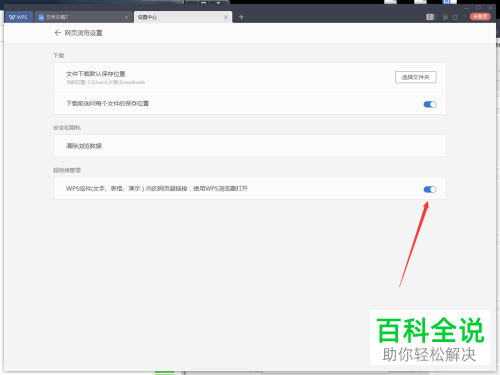Image resolution: width=500 pixels, height=375 pixels.
Task: Close the 设置中心 tab
Action: (226, 17)
